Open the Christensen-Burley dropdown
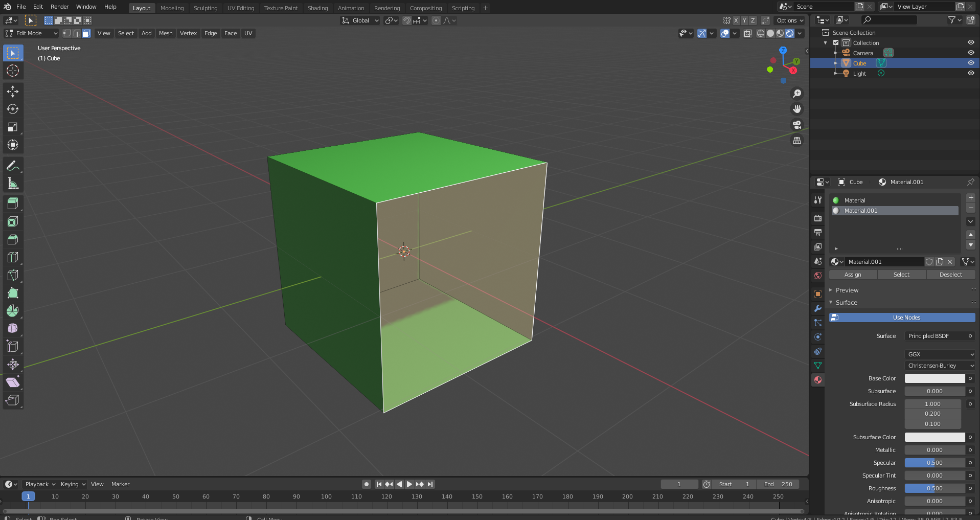 click(940, 366)
